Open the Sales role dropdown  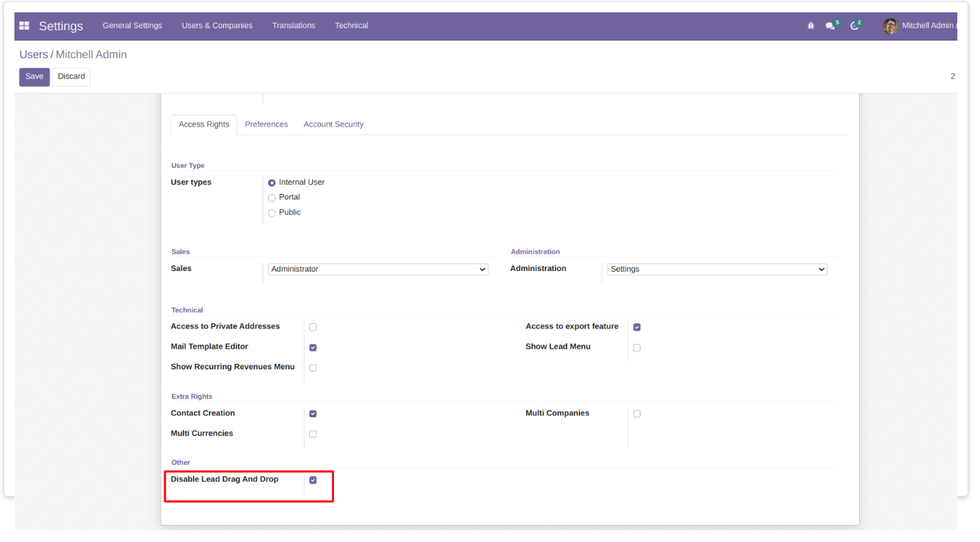pyautogui.click(x=378, y=270)
